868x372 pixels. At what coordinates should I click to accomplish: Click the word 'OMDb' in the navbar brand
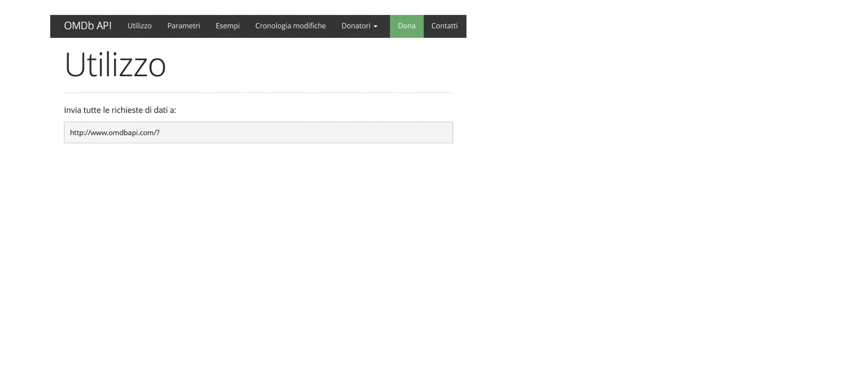coord(79,26)
